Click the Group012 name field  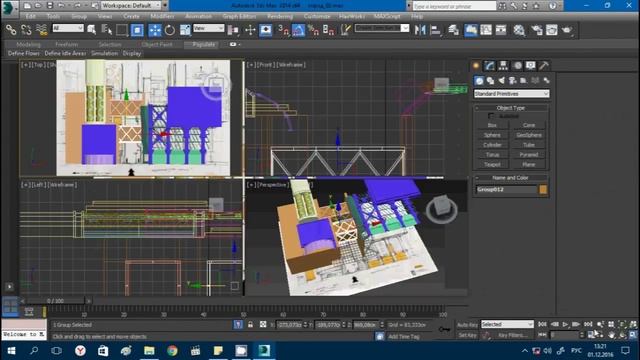[x=506, y=189]
